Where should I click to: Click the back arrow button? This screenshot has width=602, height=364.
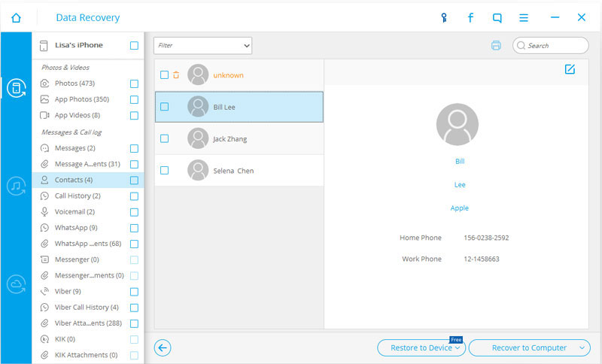pos(163,347)
